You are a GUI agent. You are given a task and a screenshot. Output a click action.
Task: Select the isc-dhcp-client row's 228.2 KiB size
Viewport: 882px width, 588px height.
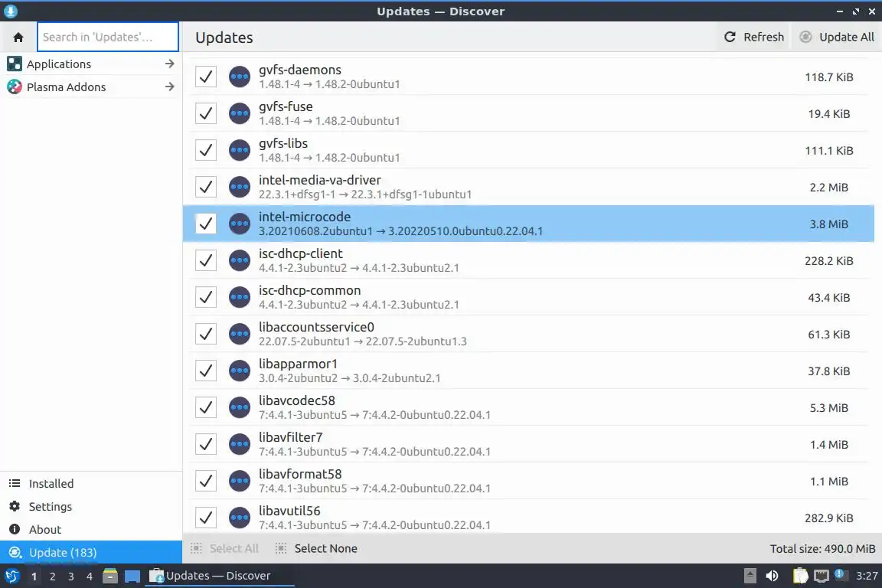click(x=828, y=261)
